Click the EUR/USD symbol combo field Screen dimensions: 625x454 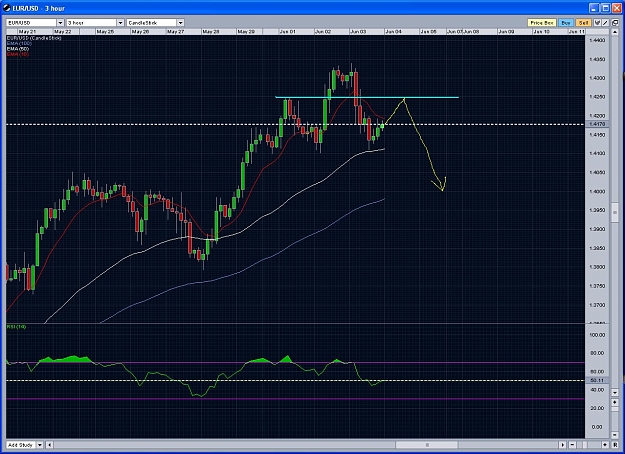click(x=35, y=23)
